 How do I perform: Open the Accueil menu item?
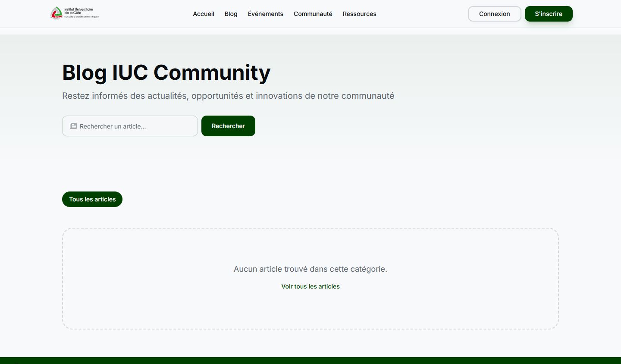point(204,14)
